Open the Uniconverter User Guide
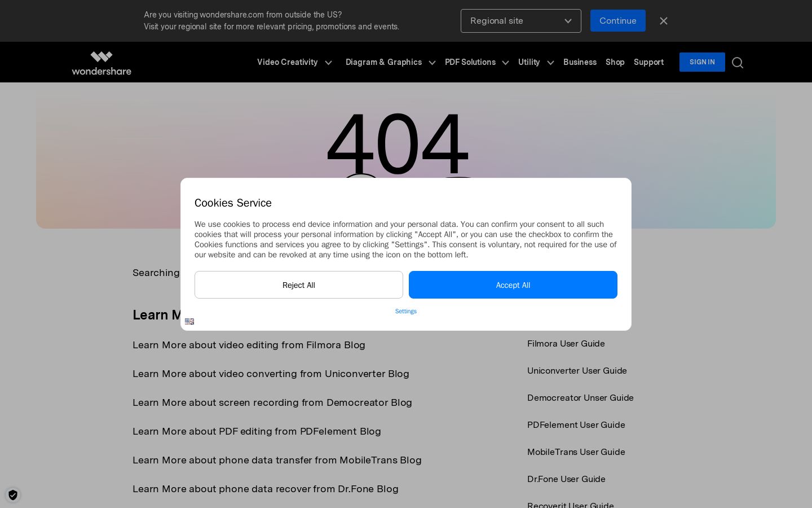The height and width of the screenshot is (508, 812). (577, 371)
